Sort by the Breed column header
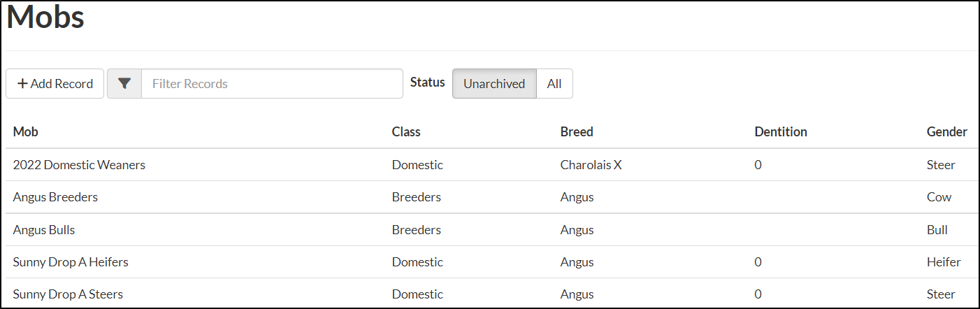The height and width of the screenshot is (309, 980). [x=577, y=131]
